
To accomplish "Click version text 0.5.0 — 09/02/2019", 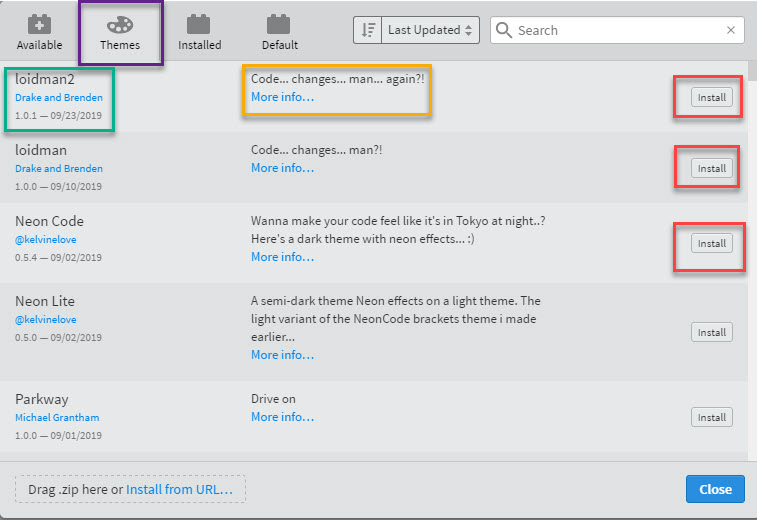I will coord(58,337).
